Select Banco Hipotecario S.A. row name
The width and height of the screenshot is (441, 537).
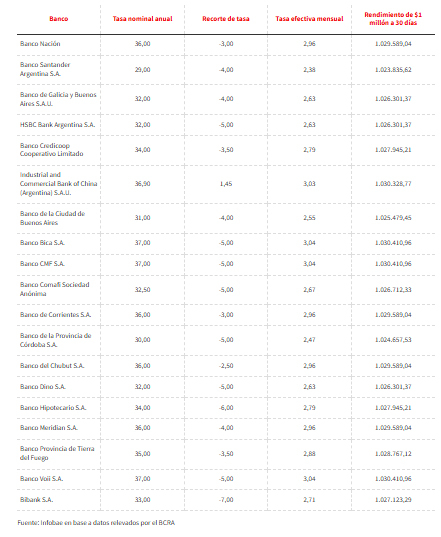(53, 408)
